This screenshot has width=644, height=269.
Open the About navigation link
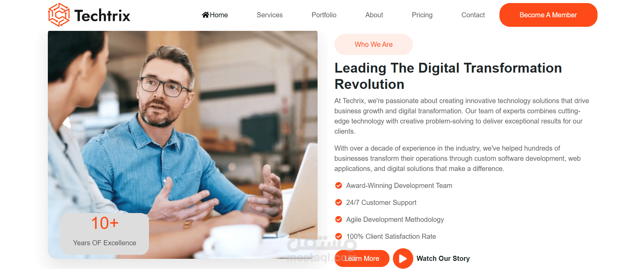tap(374, 15)
